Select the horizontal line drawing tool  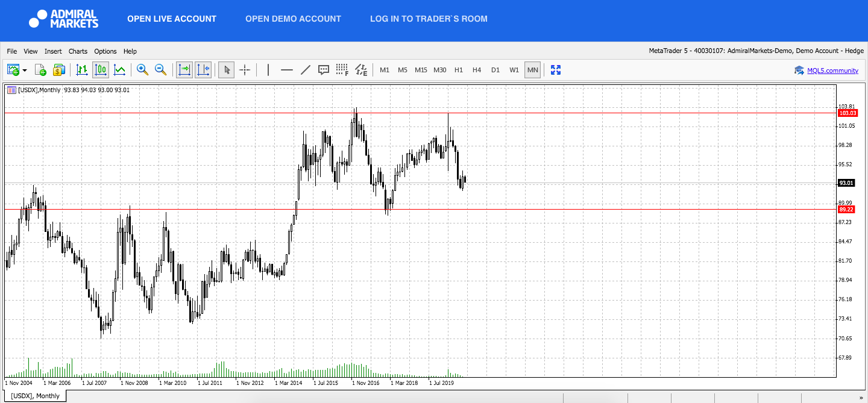pyautogui.click(x=287, y=70)
